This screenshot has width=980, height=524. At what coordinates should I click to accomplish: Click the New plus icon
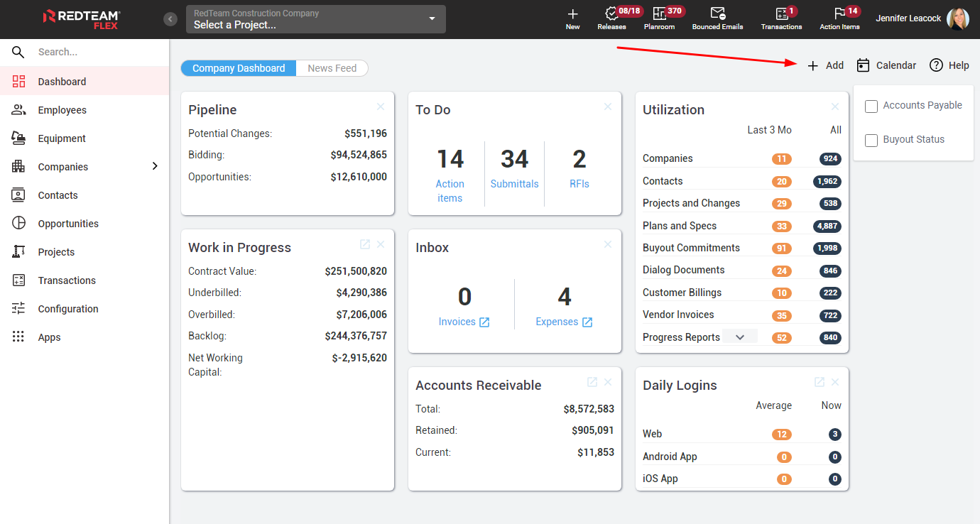[x=572, y=13]
